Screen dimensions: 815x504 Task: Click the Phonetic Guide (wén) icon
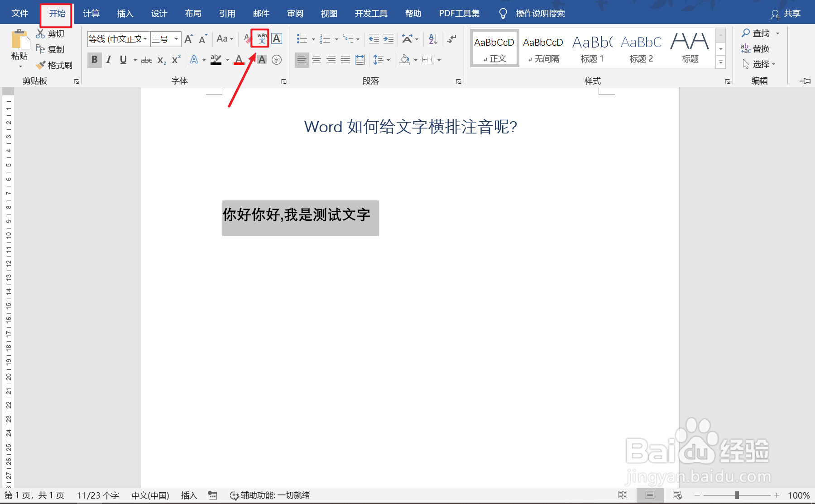coord(262,38)
